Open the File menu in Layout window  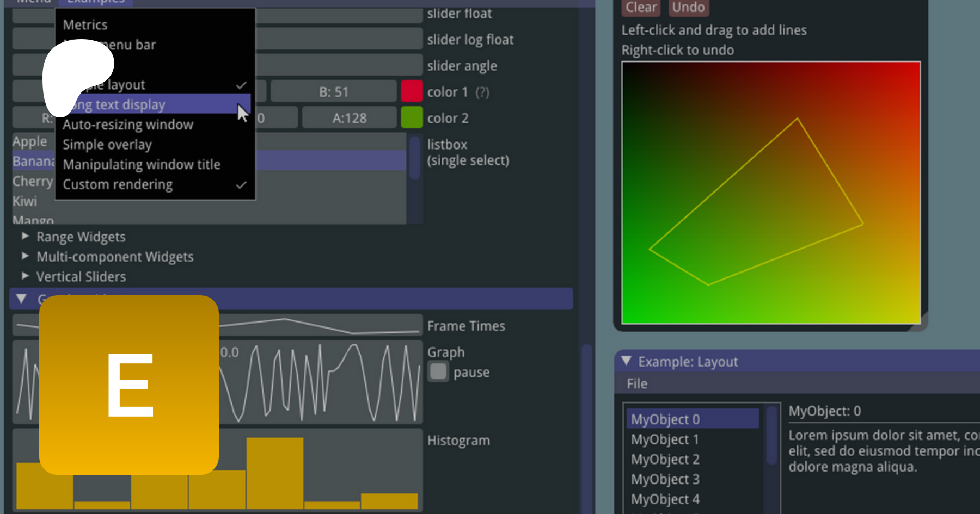pyautogui.click(x=636, y=384)
